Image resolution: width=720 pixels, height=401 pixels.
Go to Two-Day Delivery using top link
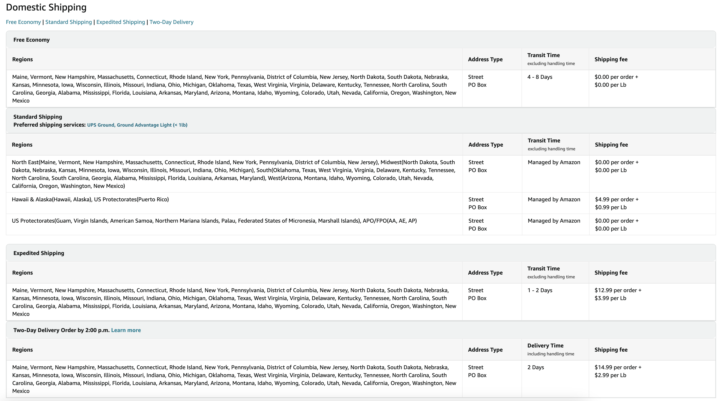point(172,21)
